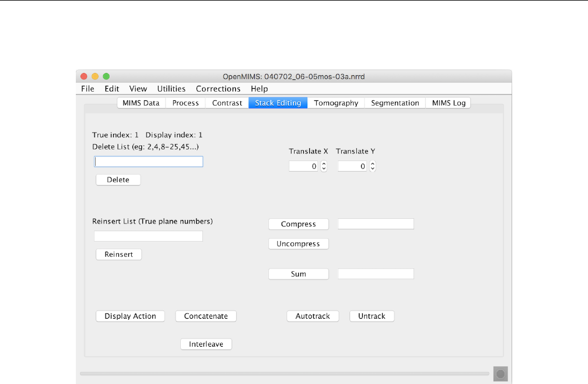Increase the Translate X value

(x=324, y=163)
